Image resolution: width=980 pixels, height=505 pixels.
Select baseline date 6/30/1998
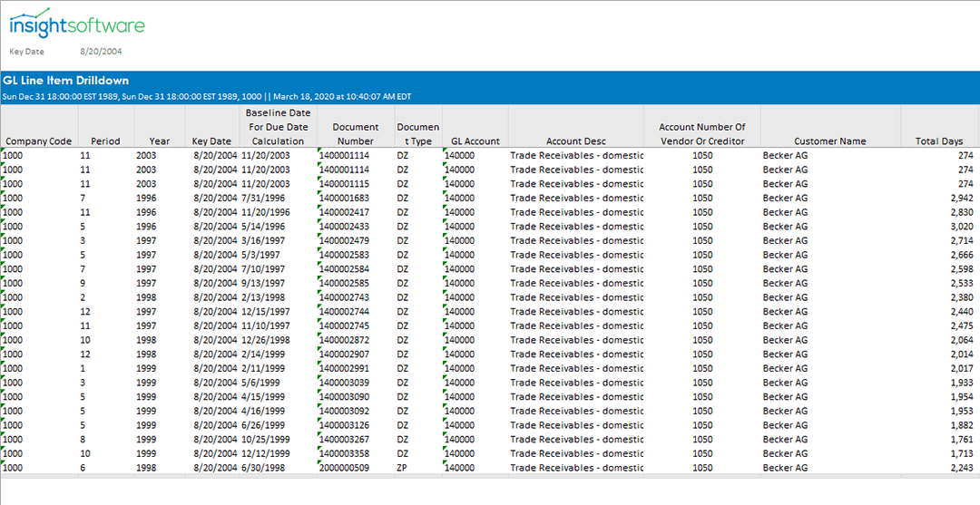tap(263, 468)
